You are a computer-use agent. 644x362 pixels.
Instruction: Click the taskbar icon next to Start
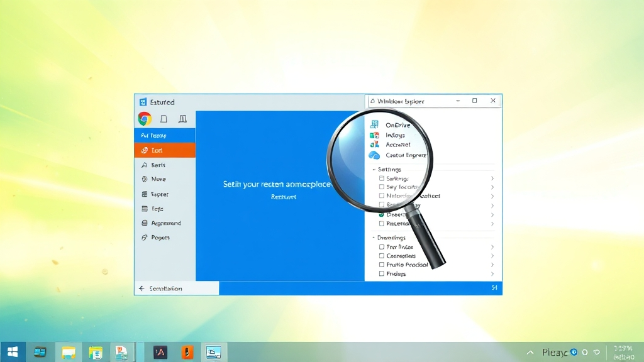(x=40, y=352)
